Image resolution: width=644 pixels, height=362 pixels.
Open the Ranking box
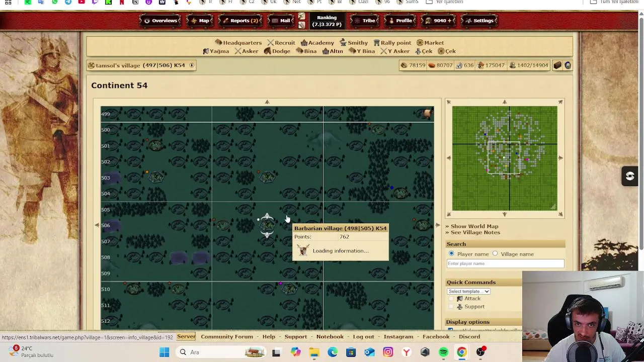click(x=327, y=21)
